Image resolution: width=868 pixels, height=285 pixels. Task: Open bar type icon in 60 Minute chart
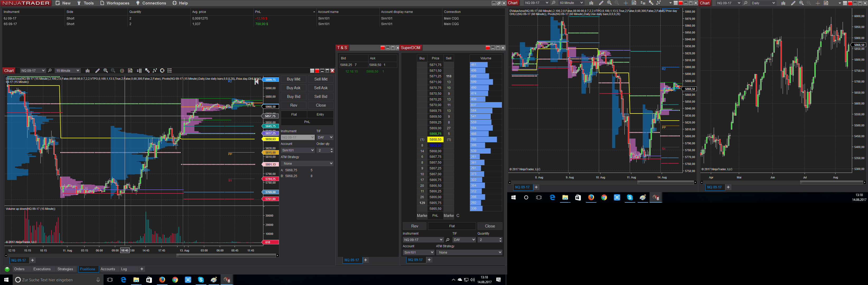tap(591, 3)
